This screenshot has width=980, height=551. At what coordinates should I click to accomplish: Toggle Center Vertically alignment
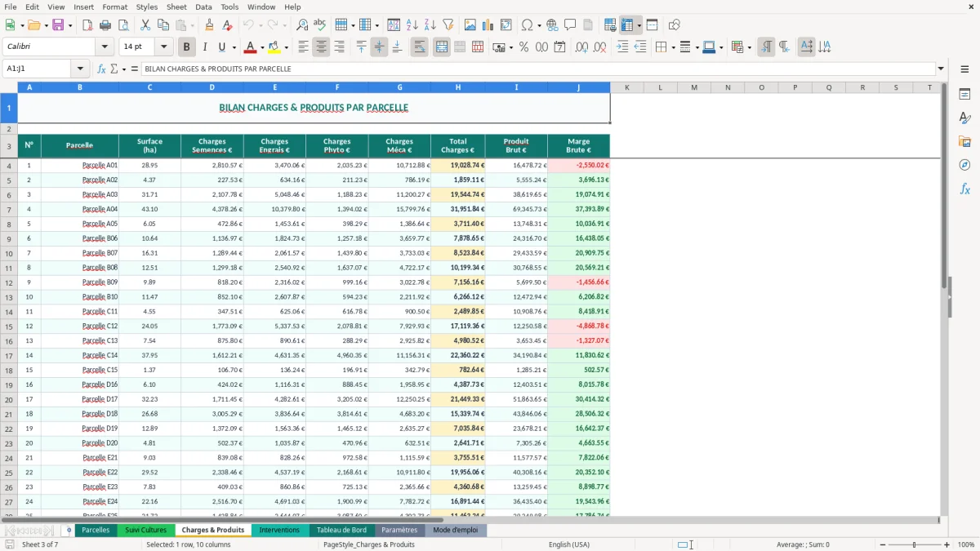pos(379,47)
